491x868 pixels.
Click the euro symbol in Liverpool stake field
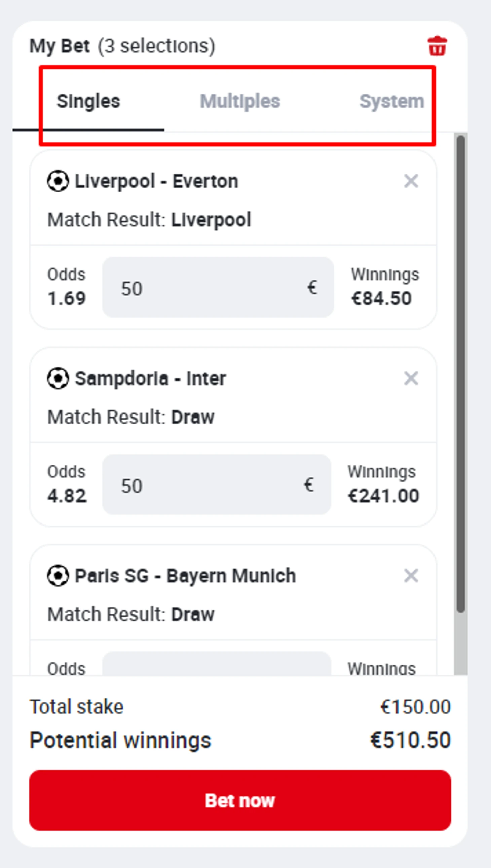312,288
